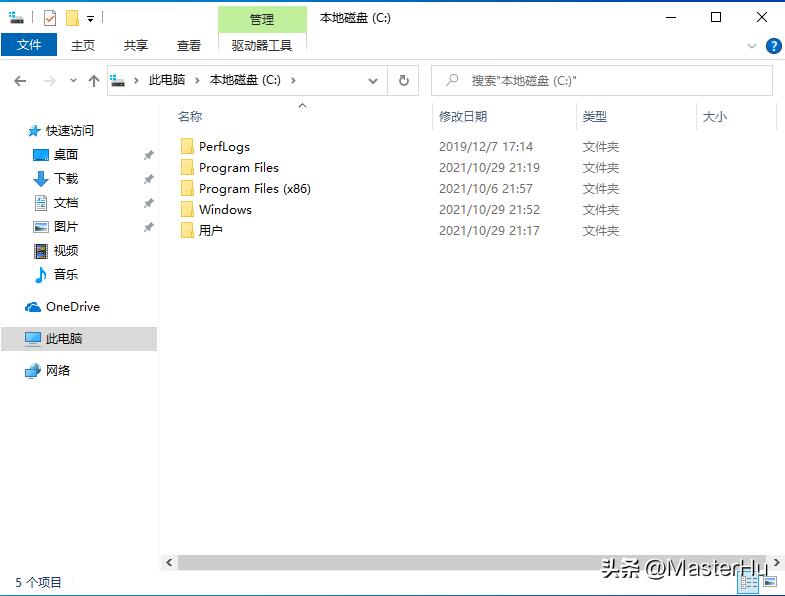
Task: Click 本地磁盘 (C:) breadcrumb segment
Action: (245, 80)
